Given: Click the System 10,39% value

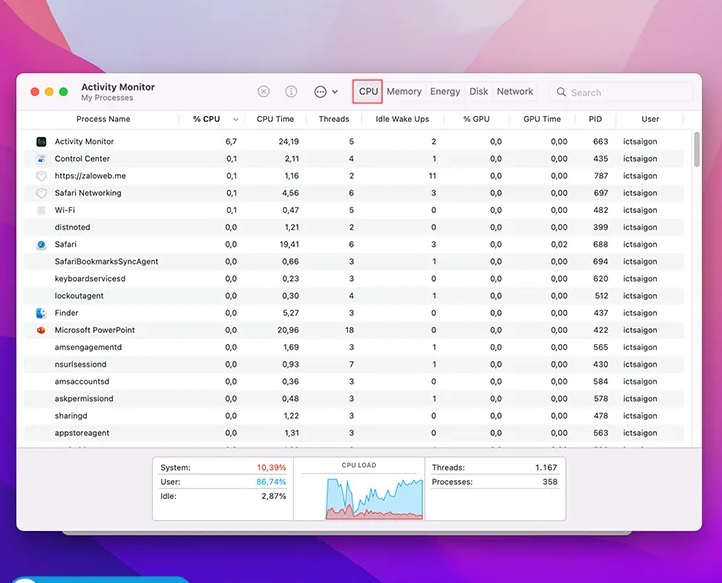Looking at the screenshot, I should 271,467.
